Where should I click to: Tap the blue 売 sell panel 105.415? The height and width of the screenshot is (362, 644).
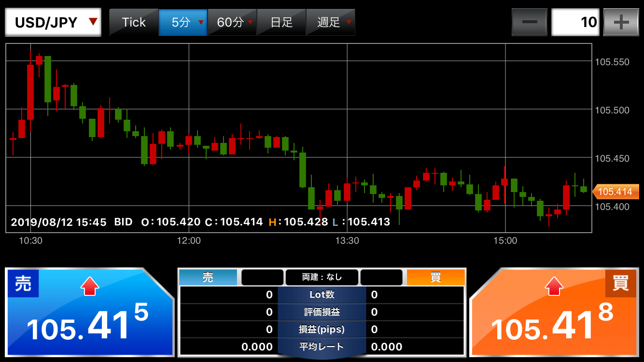[89, 312]
